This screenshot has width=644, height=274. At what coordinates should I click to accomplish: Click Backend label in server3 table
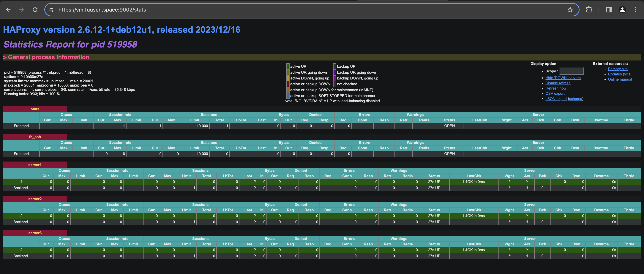coord(20,256)
